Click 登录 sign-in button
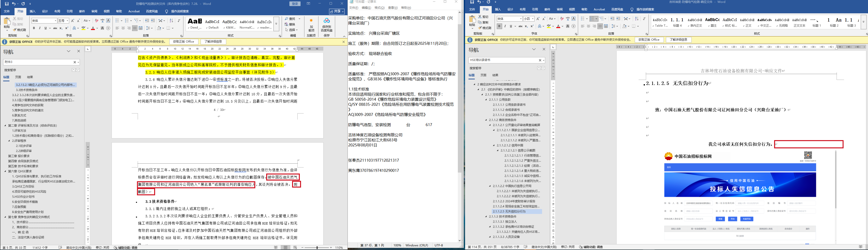The image size is (868, 250). pyautogui.click(x=295, y=4)
